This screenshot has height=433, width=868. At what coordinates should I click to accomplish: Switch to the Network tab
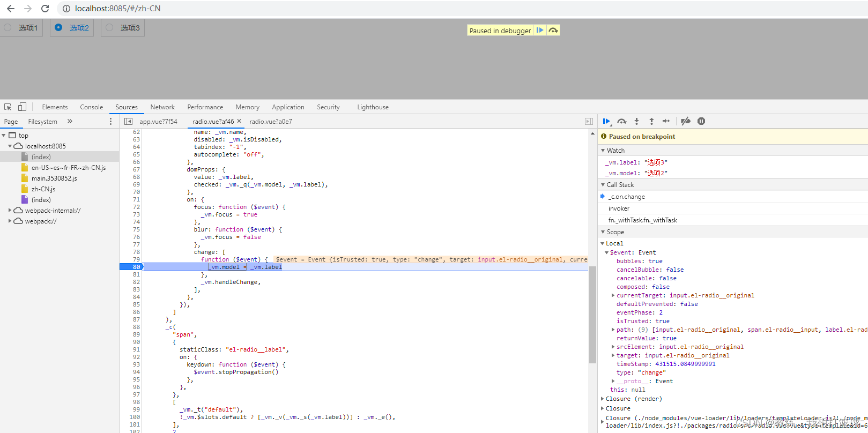pos(162,107)
